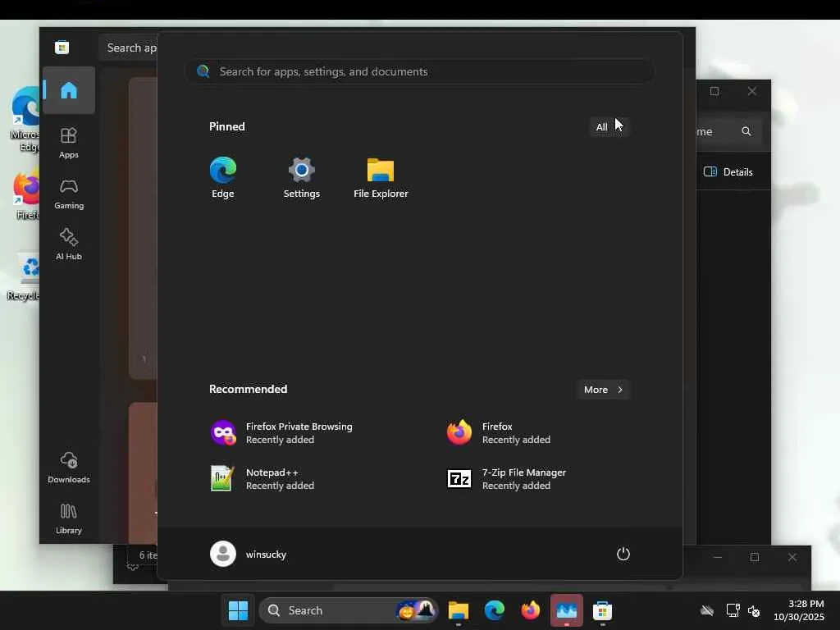The height and width of the screenshot is (630, 840).
Task: Click the Halloween search highlight icon on taskbar
Action: (x=416, y=610)
